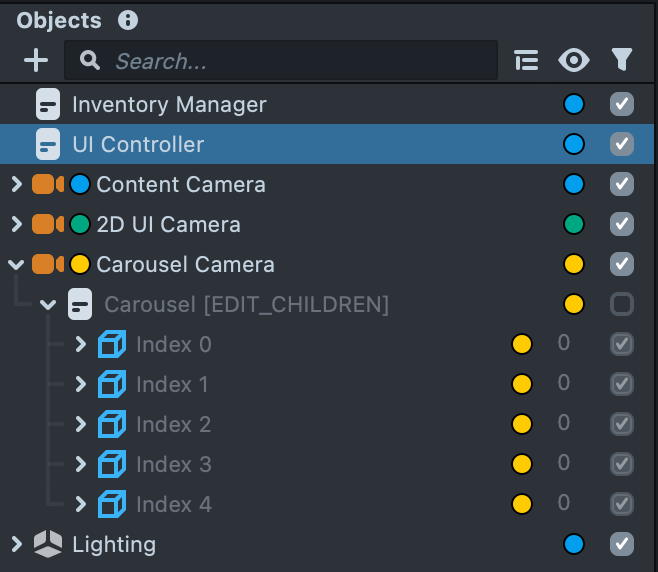Collapse the Carousel Camera node
The width and height of the screenshot is (658, 572).
[16, 264]
